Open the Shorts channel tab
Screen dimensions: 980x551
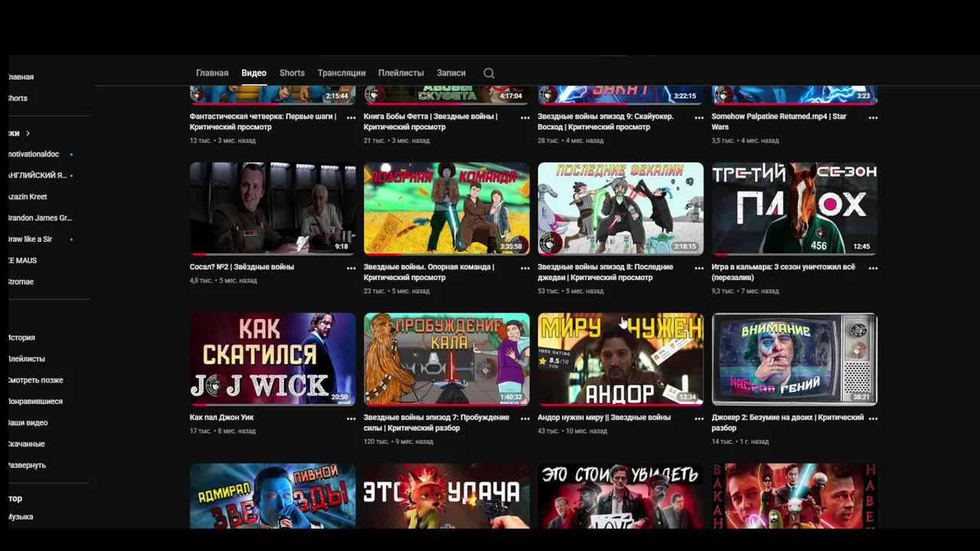point(292,73)
